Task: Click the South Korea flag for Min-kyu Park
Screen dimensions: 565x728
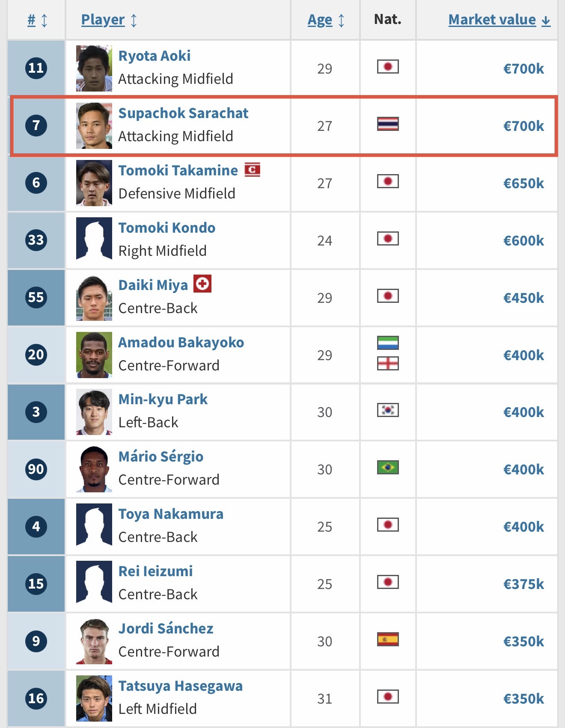Action: pos(388,410)
